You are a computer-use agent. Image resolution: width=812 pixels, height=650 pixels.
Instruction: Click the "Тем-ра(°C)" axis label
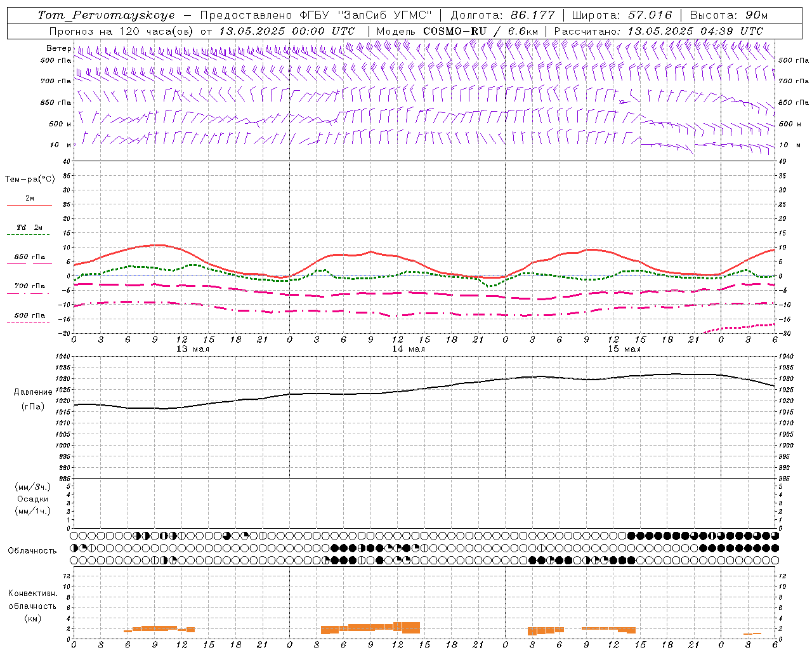(30, 180)
